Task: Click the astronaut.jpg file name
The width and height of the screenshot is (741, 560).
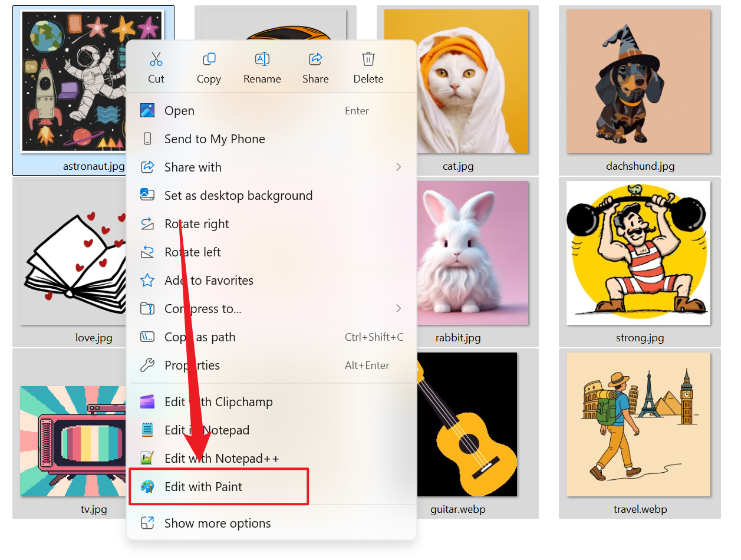Action: click(x=94, y=166)
